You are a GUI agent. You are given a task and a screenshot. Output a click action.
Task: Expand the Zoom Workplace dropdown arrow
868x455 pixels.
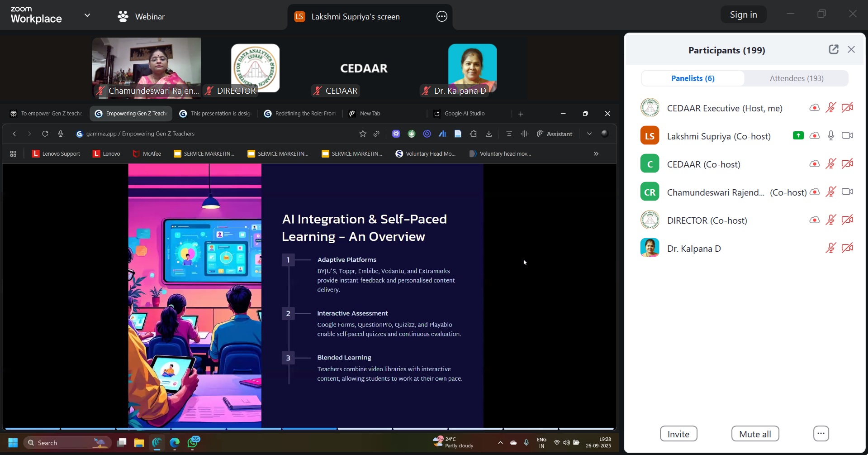[x=87, y=15]
